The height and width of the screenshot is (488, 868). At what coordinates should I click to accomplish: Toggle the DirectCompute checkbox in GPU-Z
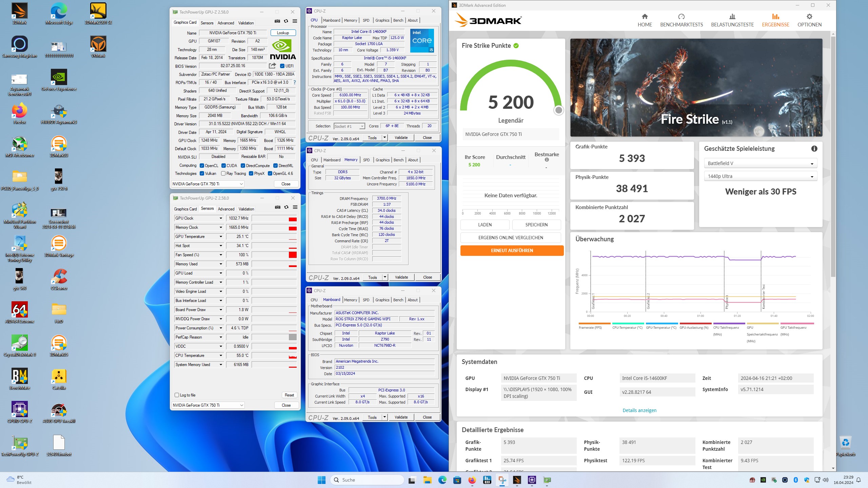coord(243,166)
